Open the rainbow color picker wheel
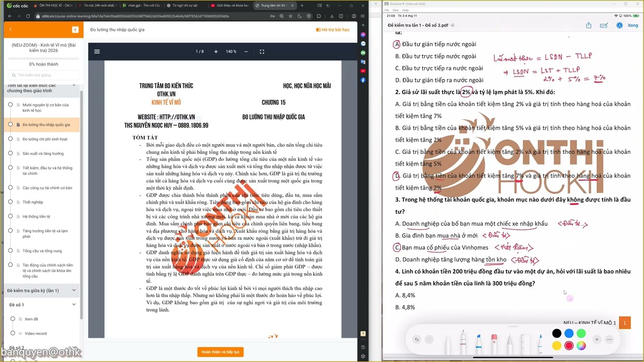This screenshot has width=644, height=362. click(x=581, y=345)
